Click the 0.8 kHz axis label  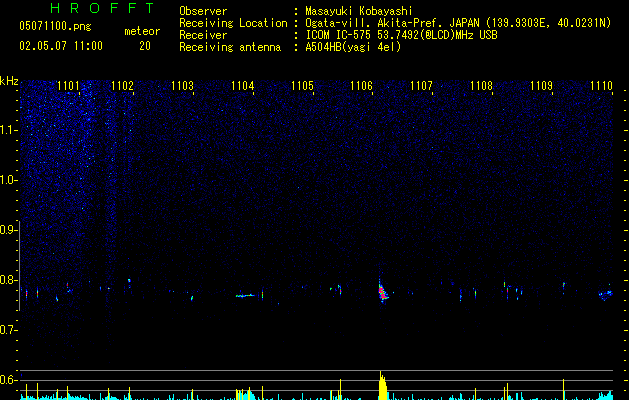pyautogui.click(x=9, y=280)
